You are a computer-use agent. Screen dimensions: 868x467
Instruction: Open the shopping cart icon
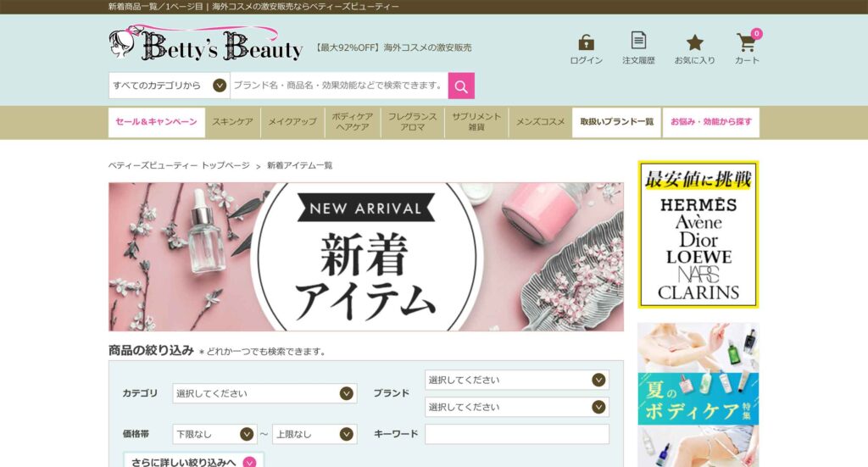point(746,42)
